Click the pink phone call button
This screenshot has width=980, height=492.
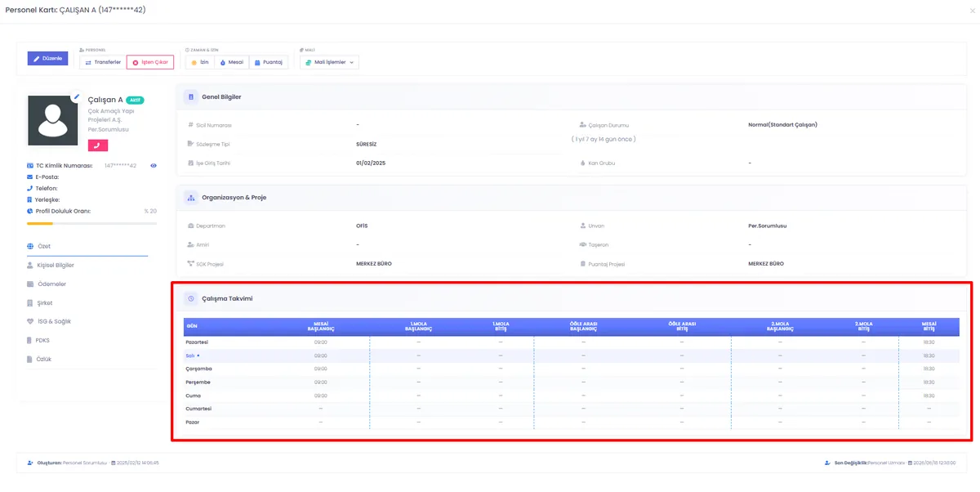[98, 145]
